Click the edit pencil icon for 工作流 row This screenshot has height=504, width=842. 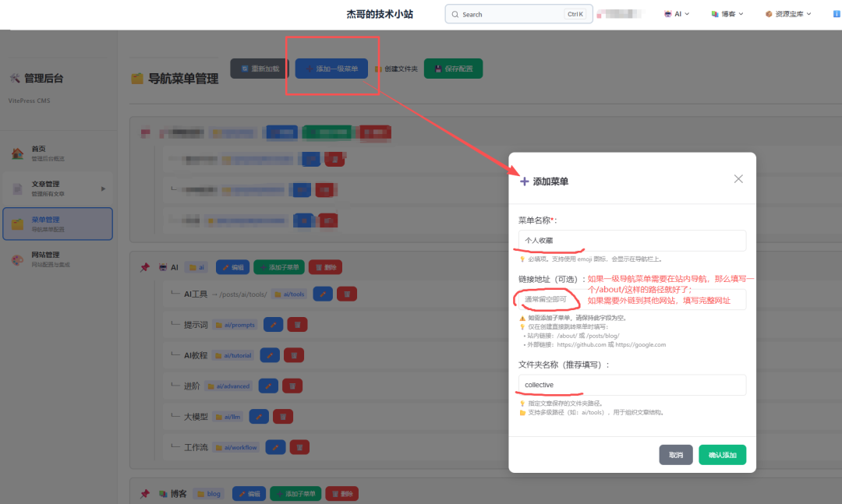click(275, 446)
